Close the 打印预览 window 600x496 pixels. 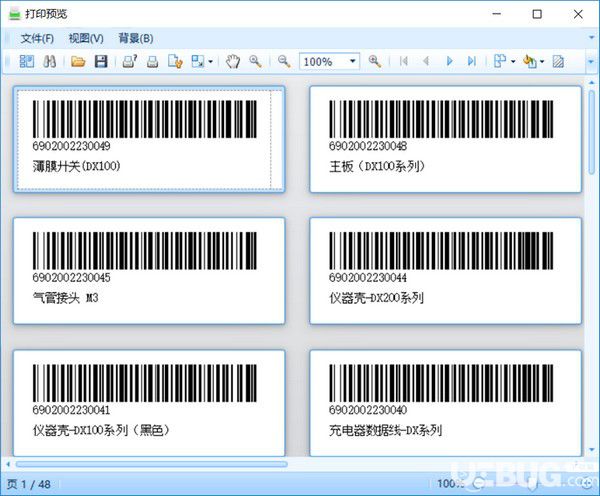[x=578, y=14]
